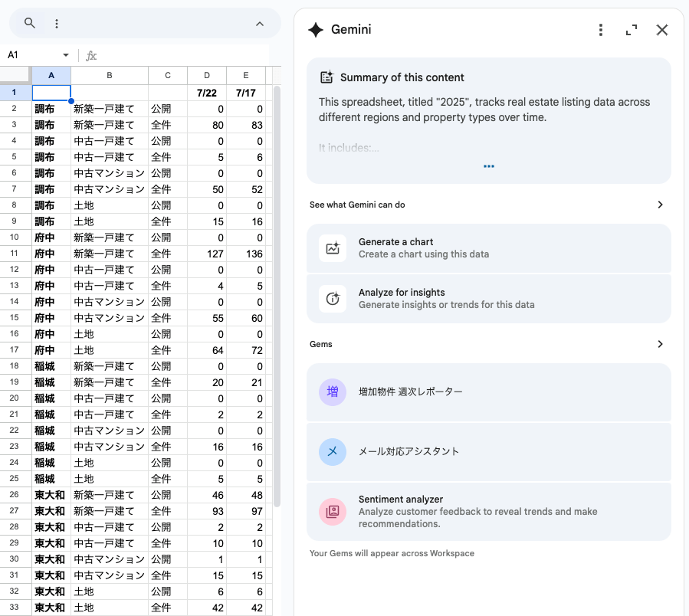
Task: Click cell E15 with value 60
Action: [246, 318]
